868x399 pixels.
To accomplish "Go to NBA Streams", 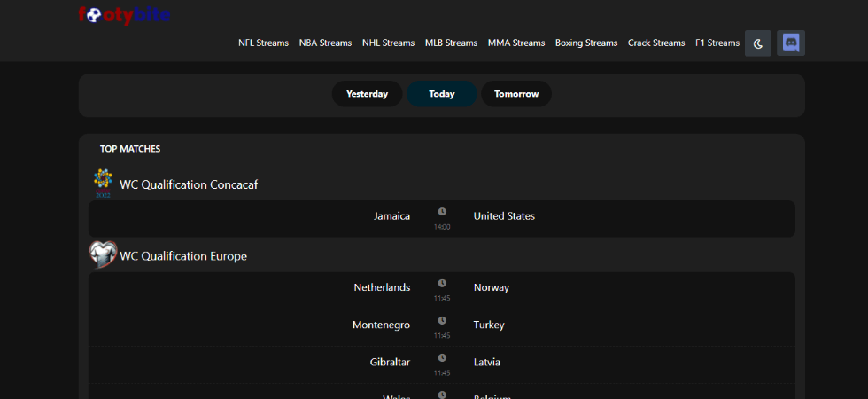I will click(326, 43).
